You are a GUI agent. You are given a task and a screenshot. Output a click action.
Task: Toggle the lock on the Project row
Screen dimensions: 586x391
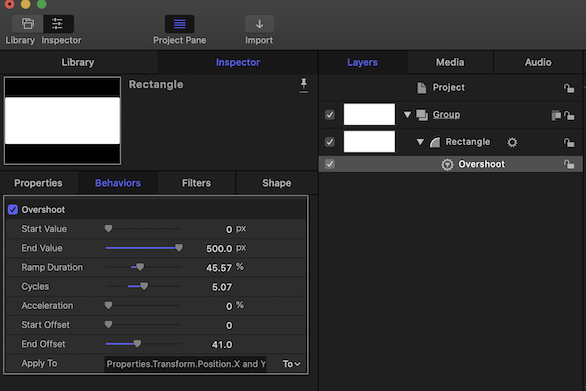[x=569, y=88]
